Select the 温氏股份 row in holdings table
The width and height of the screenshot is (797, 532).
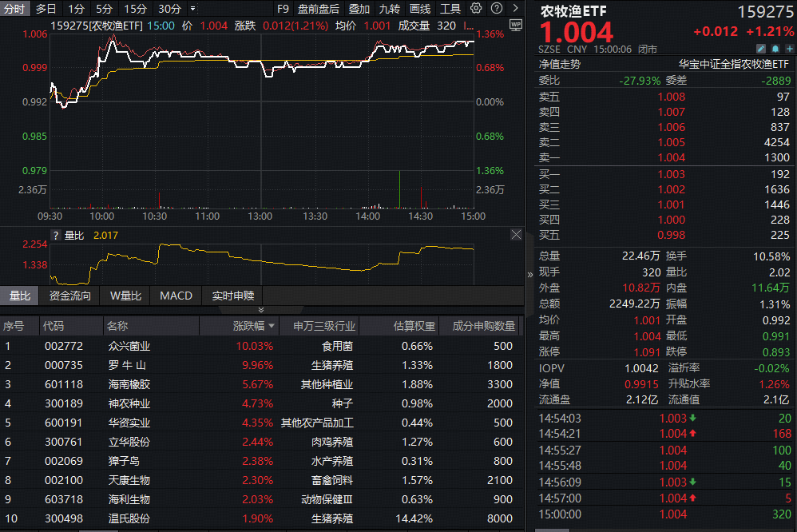point(129,518)
